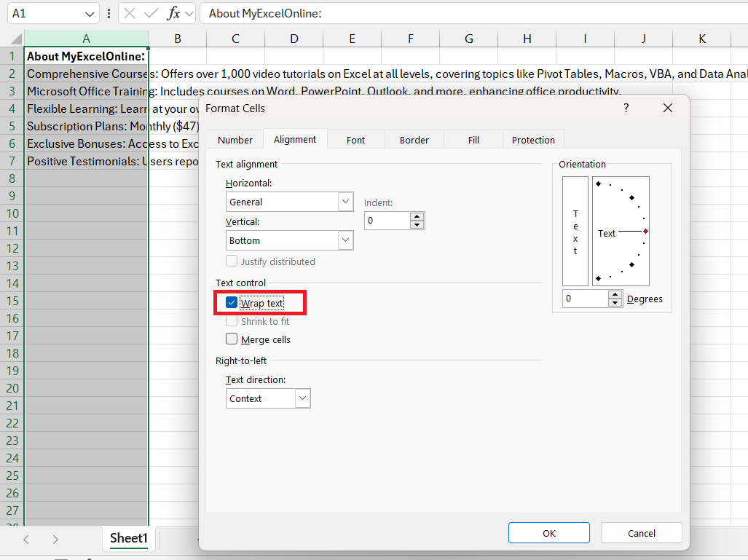The image size is (748, 560).
Task: Increase the orientation Degrees value
Action: pyautogui.click(x=615, y=293)
